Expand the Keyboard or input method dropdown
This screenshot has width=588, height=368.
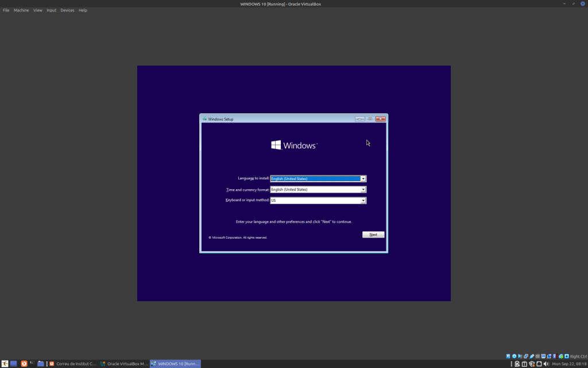(363, 201)
